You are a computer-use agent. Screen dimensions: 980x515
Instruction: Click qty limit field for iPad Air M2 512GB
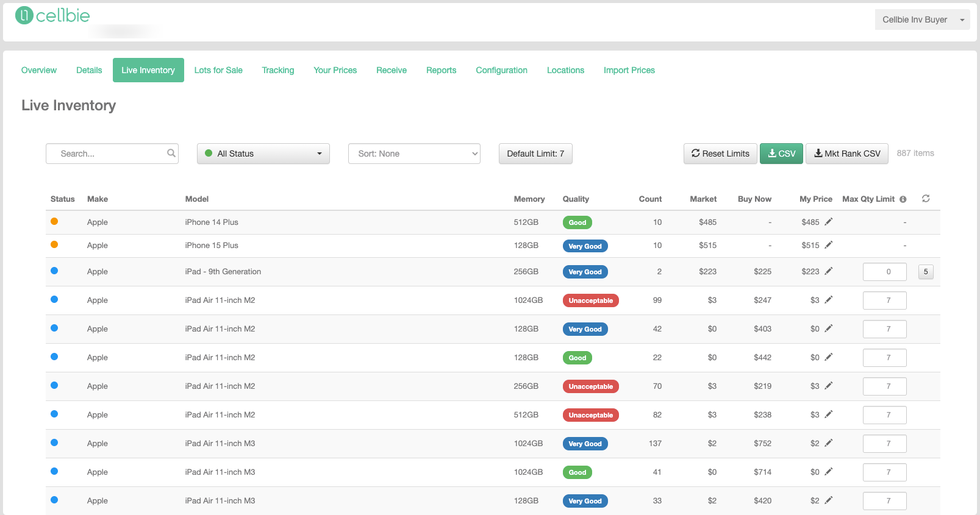pos(885,415)
